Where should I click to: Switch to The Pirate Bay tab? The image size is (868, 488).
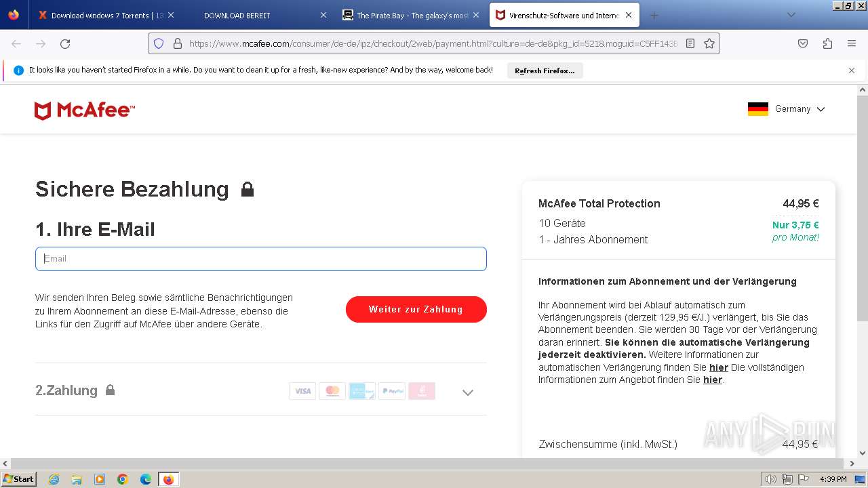pyautogui.click(x=412, y=15)
